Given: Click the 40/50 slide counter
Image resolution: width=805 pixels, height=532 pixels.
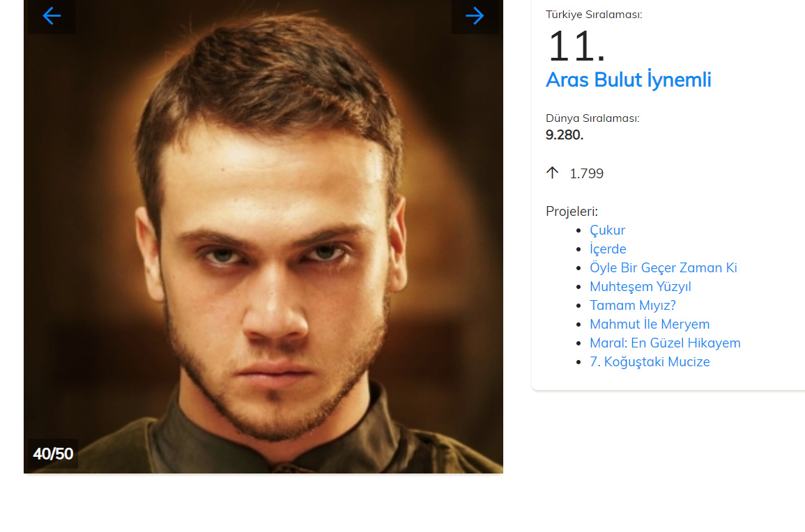Looking at the screenshot, I should (53, 454).
